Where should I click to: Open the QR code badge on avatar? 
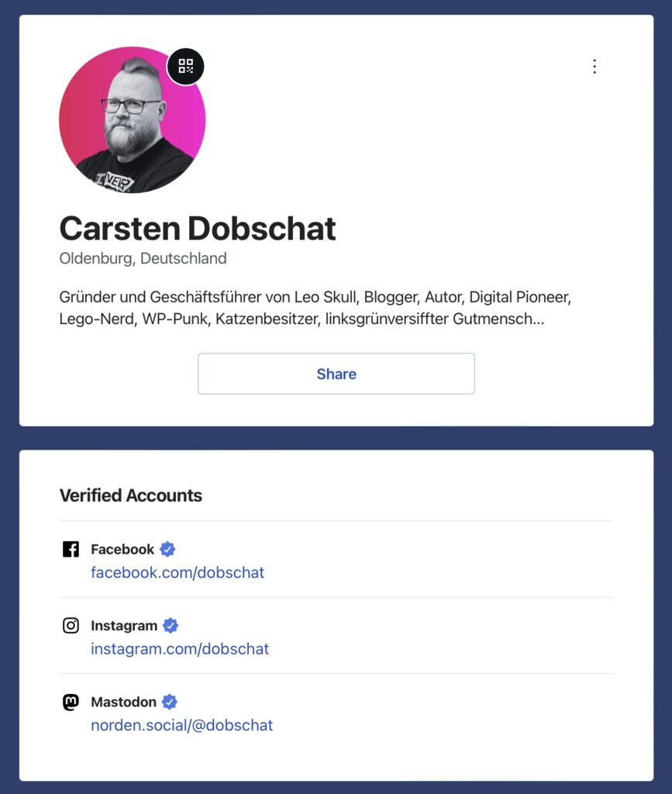186,66
